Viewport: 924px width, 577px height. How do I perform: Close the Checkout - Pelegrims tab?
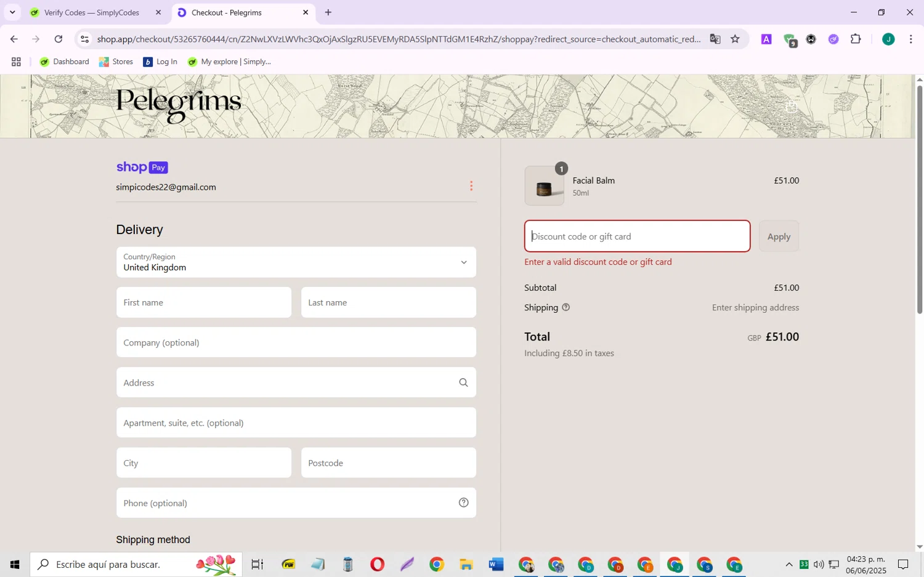pos(306,12)
